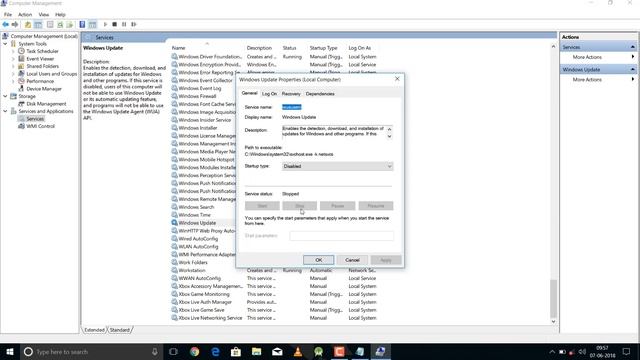Click the Properties toolbar icon
Viewport: 640px width, 360px height.
(50, 24)
